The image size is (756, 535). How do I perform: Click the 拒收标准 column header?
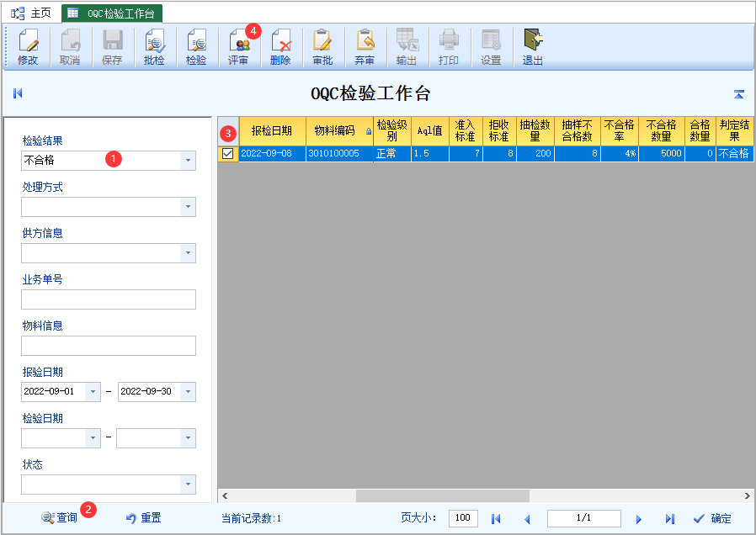pos(499,131)
